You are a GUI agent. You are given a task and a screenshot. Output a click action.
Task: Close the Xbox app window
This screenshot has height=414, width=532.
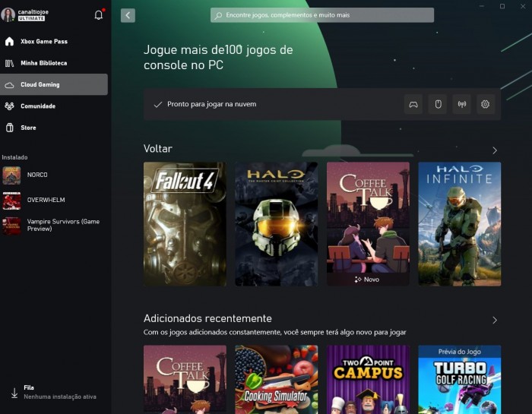[x=523, y=6]
